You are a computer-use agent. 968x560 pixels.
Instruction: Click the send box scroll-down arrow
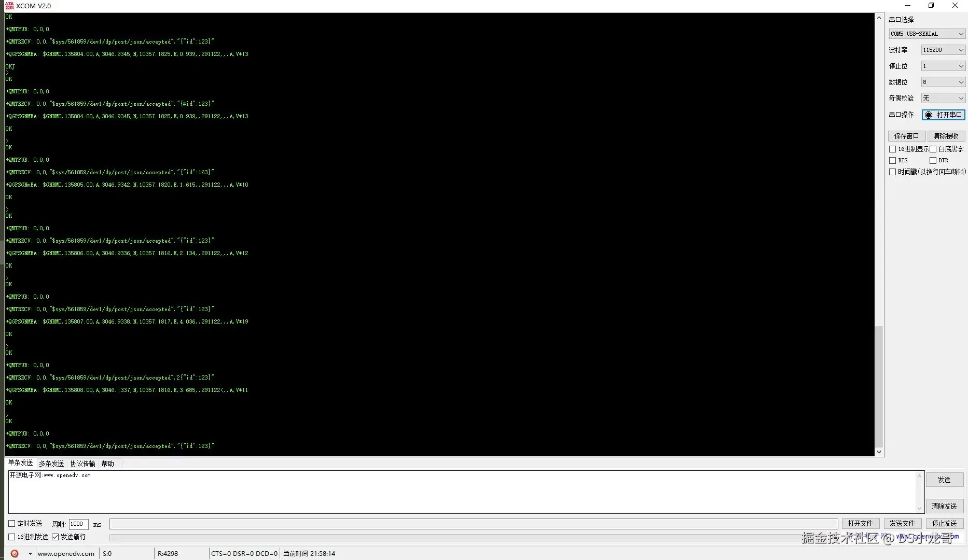click(x=920, y=509)
